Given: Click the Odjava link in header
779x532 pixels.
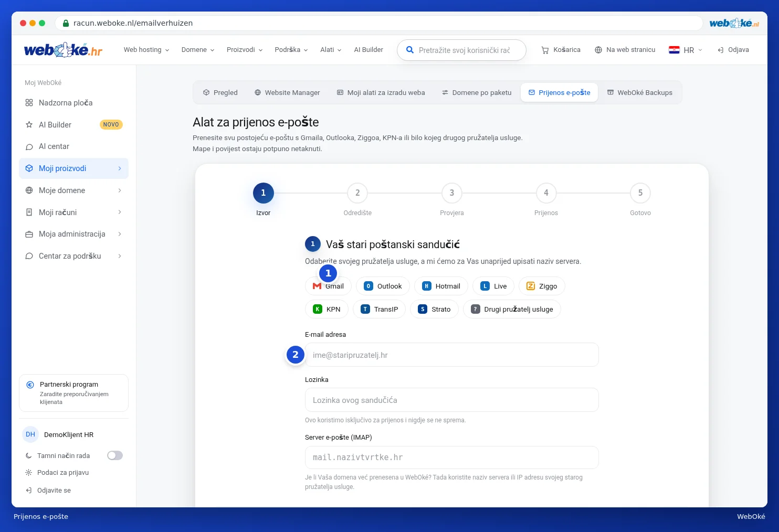Looking at the screenshot, I should 733,50.
